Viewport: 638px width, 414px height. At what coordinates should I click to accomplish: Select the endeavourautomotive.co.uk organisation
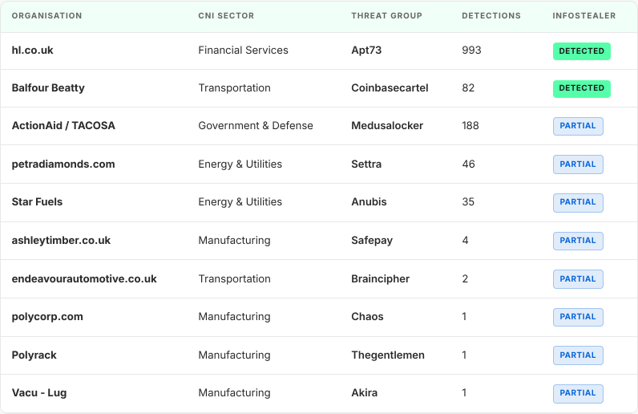pos(84,279)
